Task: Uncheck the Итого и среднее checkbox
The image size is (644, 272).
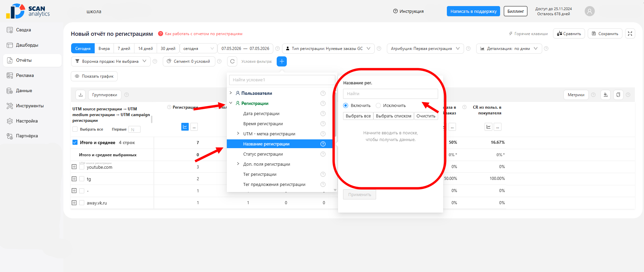Action: coord(75,142)
